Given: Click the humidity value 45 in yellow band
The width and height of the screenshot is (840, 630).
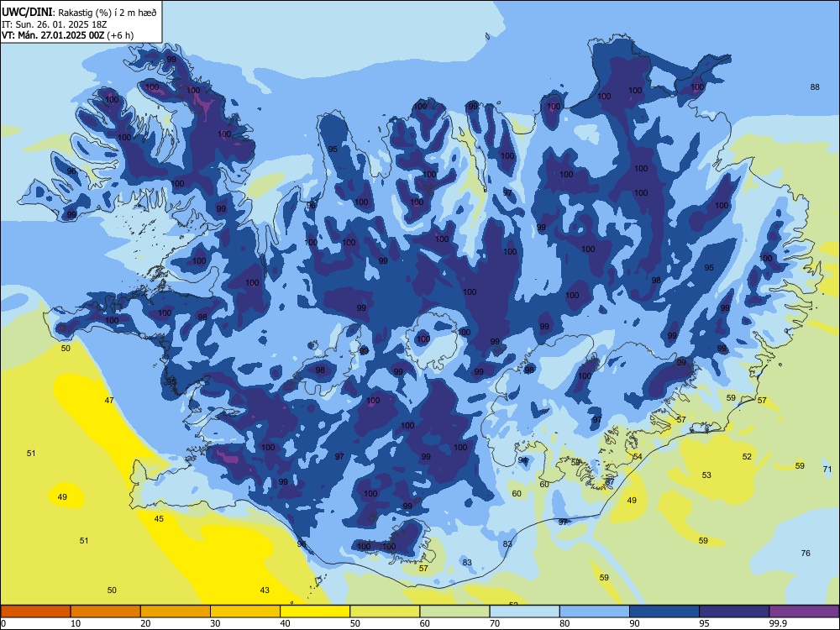Looking at the screenshot, I should pos(159,518).
